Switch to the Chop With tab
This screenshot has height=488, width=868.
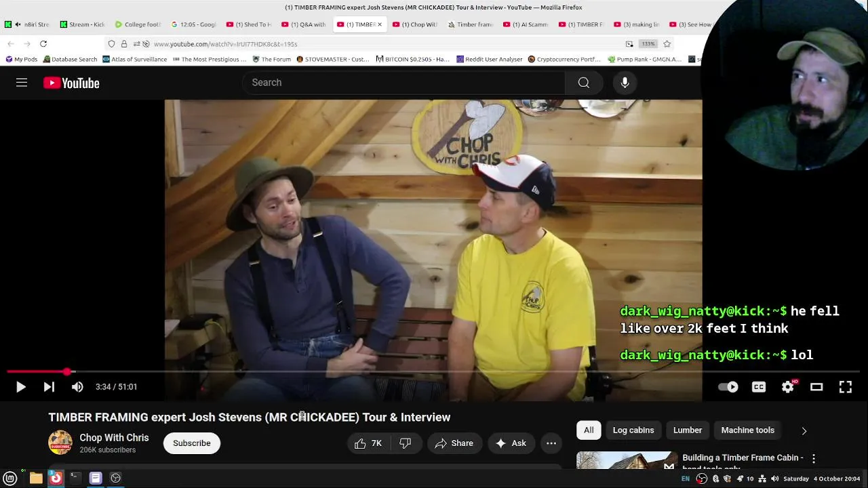(415, 24)
